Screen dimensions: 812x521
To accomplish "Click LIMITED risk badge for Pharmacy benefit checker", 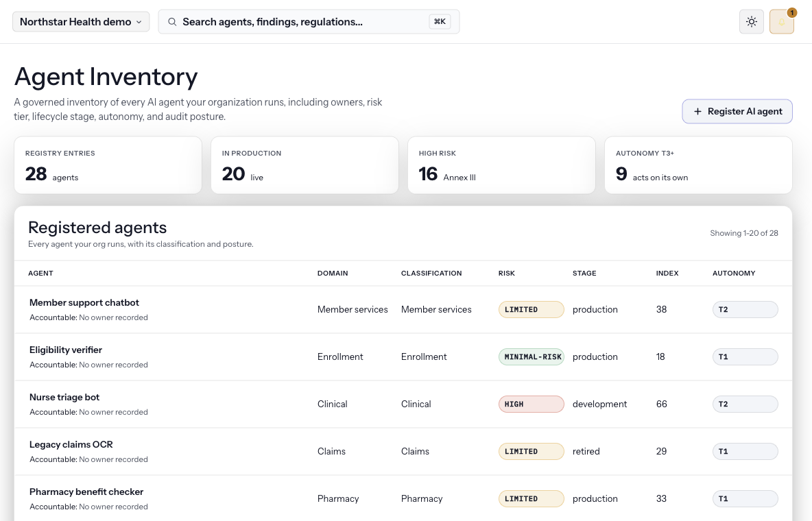I will 531,499.
